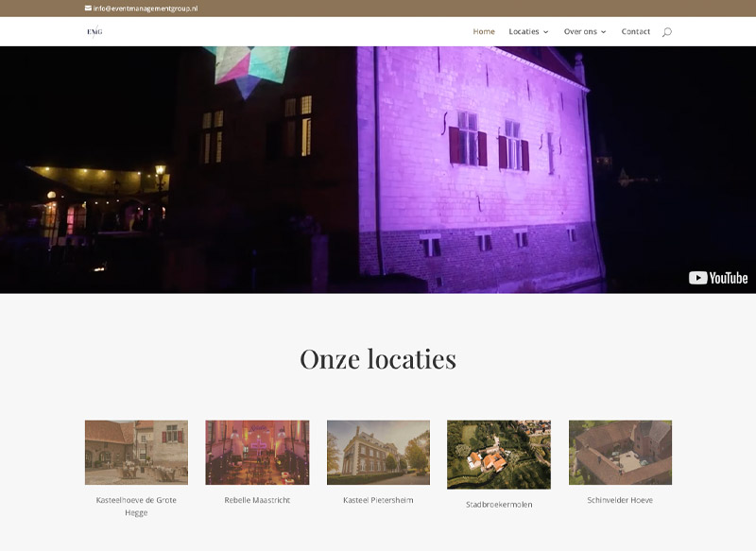This screenshot has width=756, height=551.
Task: Open the Schinvelder Hoeve caption link
Action: pos(620,500)
